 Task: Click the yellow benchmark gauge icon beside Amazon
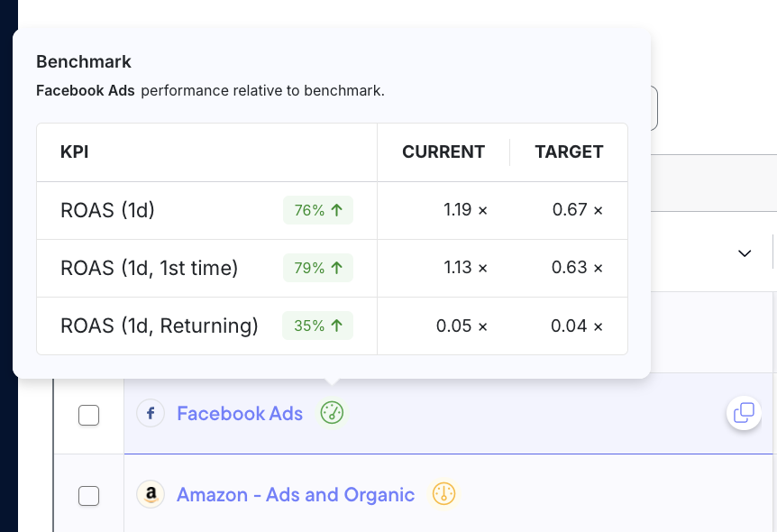point(444,494)
